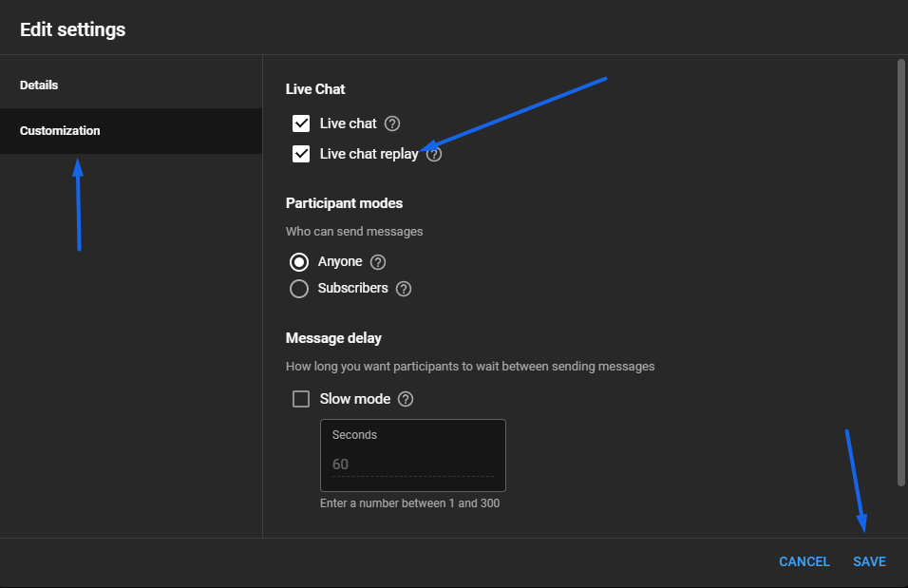The width and height of the screenshot is (908, 588).
Task: Open help icon beside Live chat replay
Action: click(x=434, y=154)
